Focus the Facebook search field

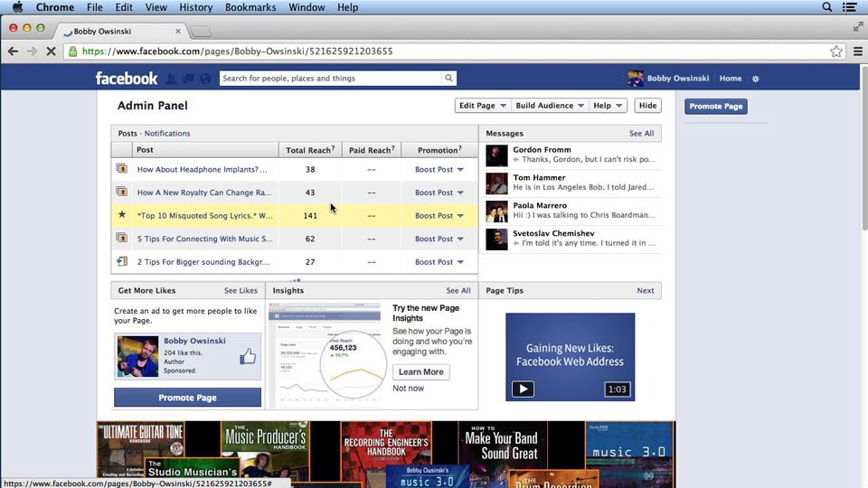click(x=331, y=78)
